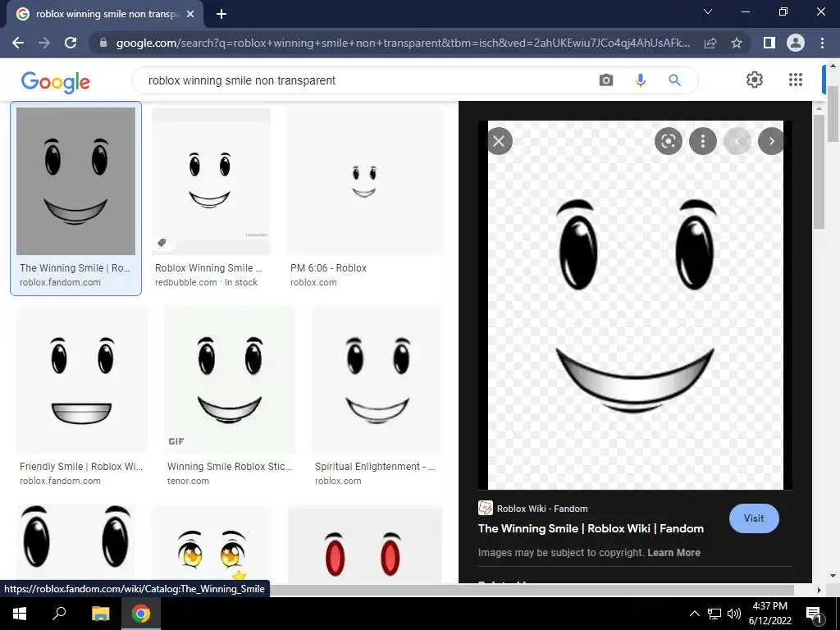Open the Redbubble Roblox Winning Smile thumbnail
Viewport: 840px width, 630px height.
pyautogui.click(x=211, y=181)
